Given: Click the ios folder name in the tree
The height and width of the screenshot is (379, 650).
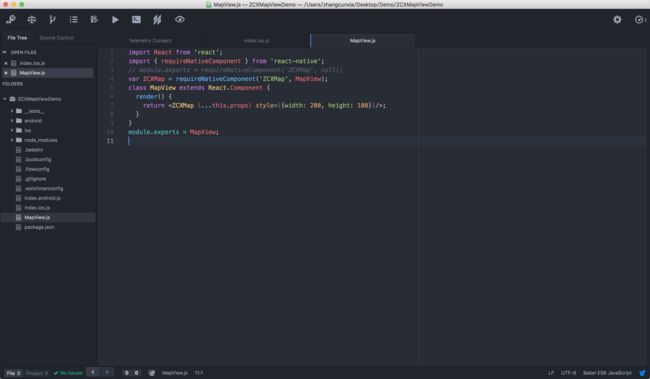Looking at the screenshot, I should coord(27,131).
